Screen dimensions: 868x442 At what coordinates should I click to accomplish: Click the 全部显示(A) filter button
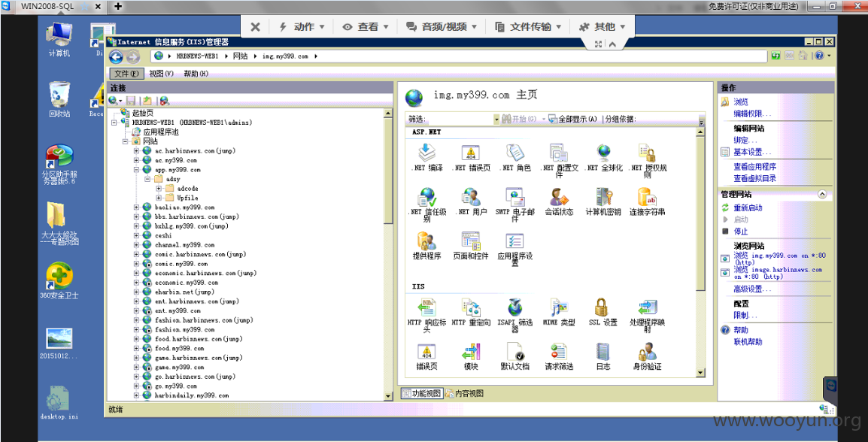point(573,119)
